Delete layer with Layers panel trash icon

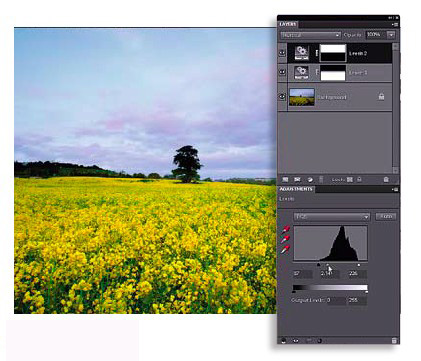pyautogui.click(x=386, y=179)
